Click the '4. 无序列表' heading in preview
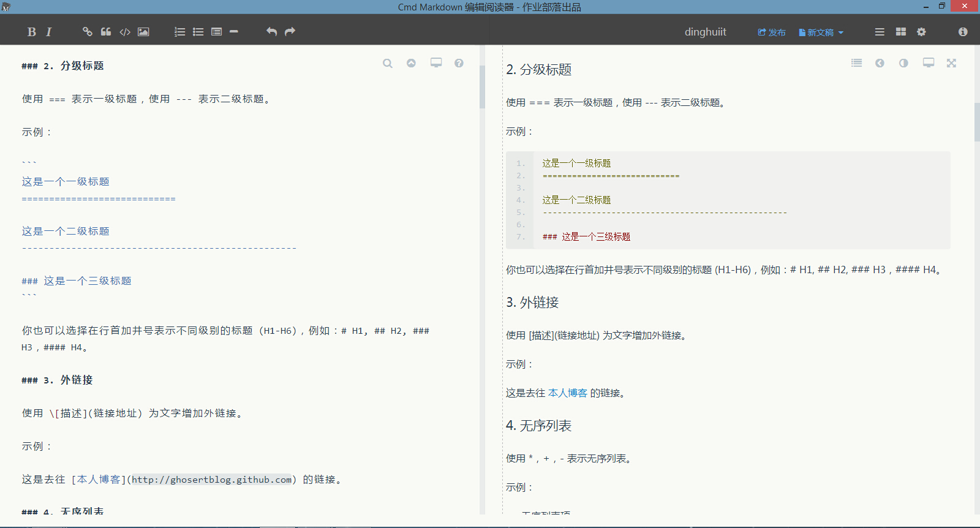 coord(539,426)
